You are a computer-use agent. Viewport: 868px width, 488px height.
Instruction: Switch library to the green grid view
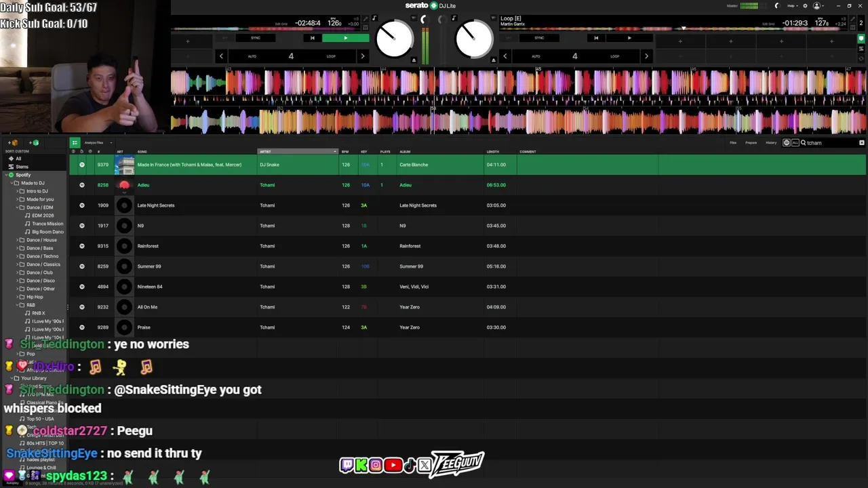75,142
